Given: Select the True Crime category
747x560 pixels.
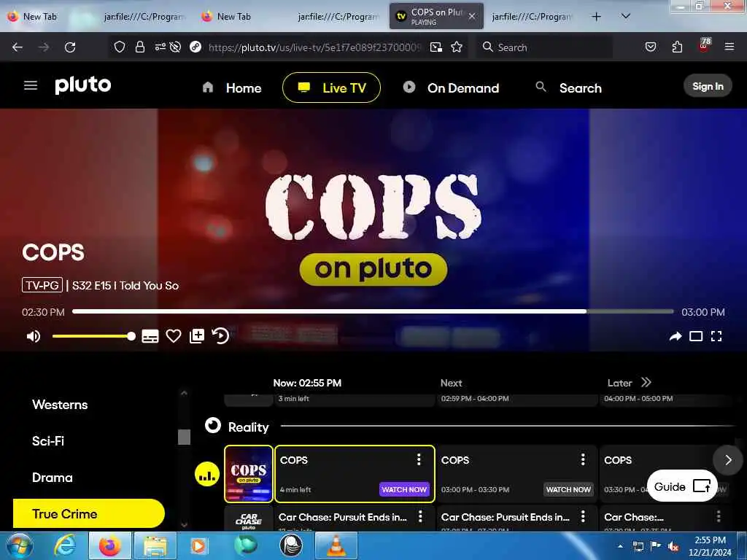Looking at the screenshot, I should 88,514.
